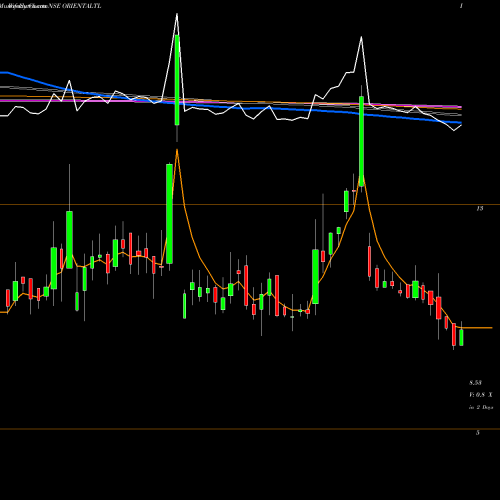The image size is (500, 500).
Task: Click the 'V: 0.8 X' volume label
Action: pos(481,395)
